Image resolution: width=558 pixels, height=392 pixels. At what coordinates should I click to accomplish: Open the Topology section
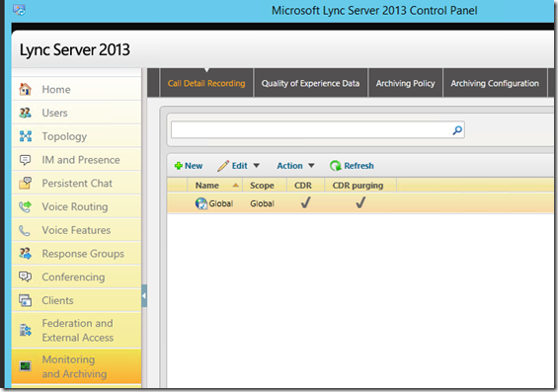pos(64,136)
